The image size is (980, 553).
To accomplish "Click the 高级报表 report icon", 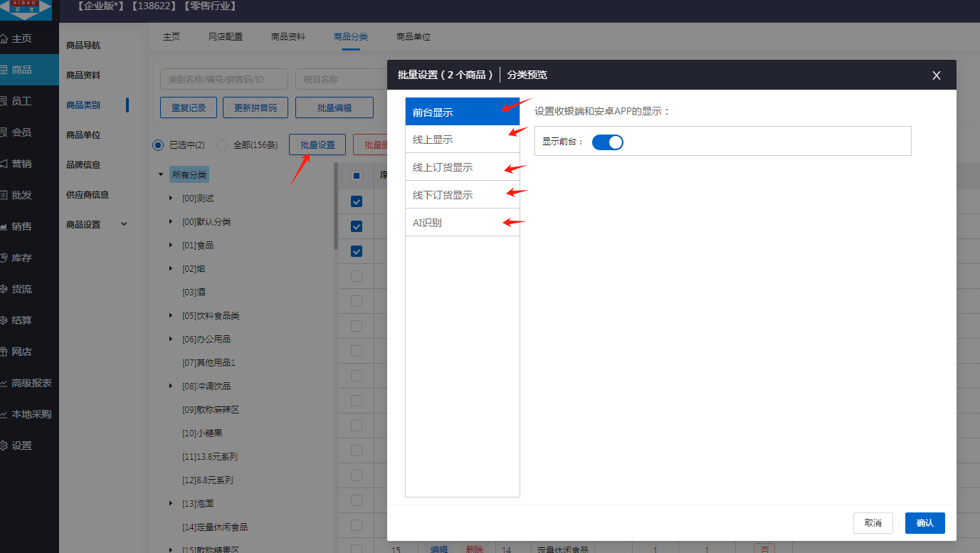I will (x=4, y=383).
